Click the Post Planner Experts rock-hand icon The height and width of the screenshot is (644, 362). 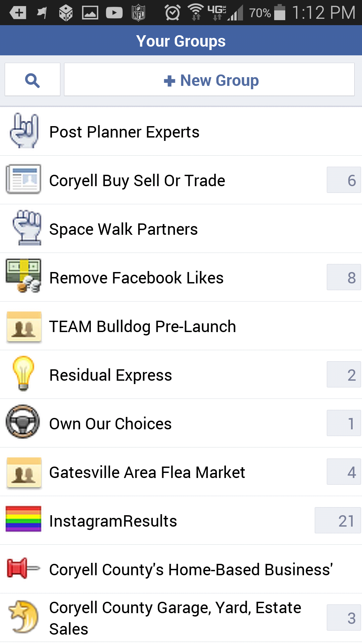(x=24, y=131)
